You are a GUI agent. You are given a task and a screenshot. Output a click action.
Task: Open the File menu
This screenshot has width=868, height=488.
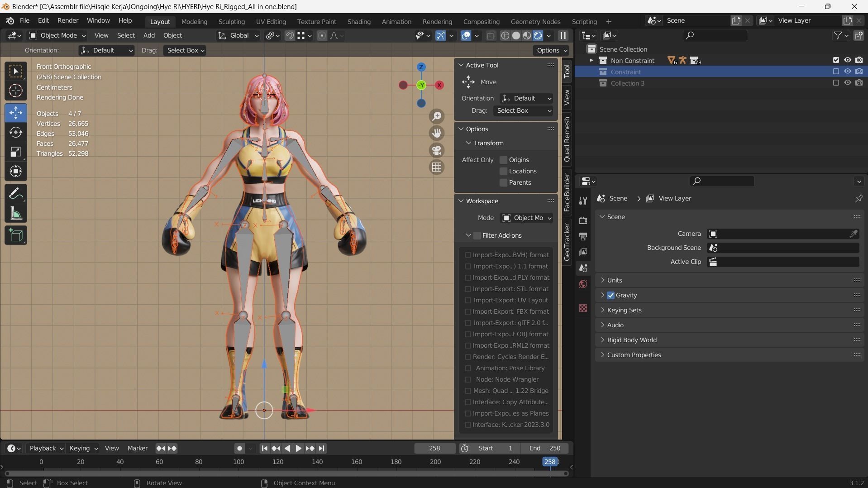point(24,20)
